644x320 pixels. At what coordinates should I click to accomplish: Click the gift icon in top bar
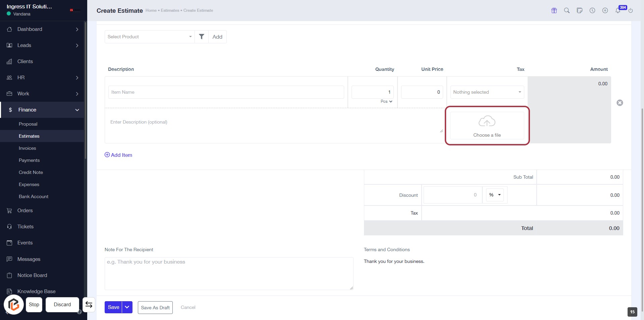click(554, 10)
